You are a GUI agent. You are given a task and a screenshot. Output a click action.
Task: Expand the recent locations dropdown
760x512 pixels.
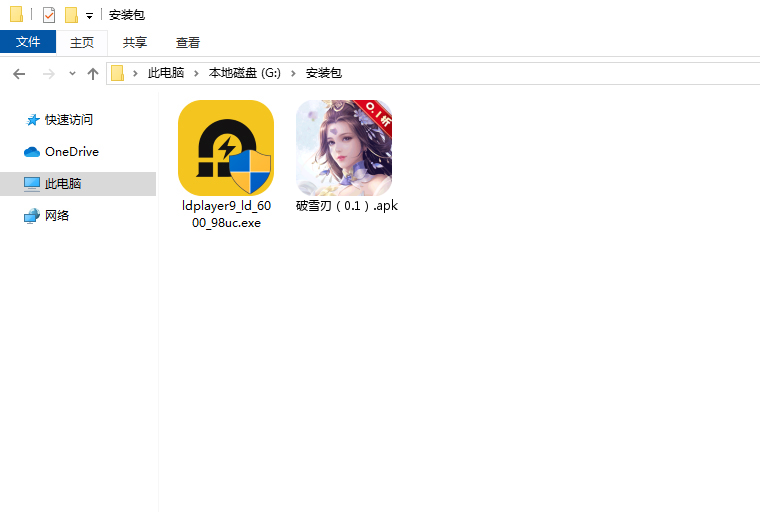[72, 74]
